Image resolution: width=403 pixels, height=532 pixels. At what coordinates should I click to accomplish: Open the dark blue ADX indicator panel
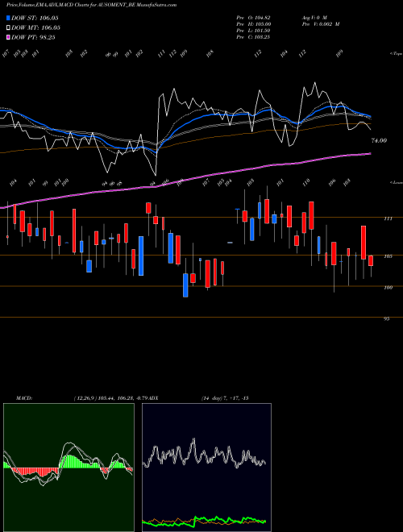pos(206,468)
